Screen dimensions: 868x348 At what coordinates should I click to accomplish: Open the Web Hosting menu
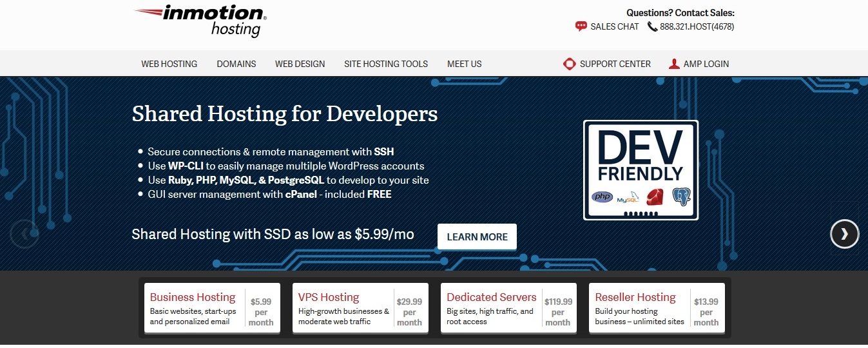(169, 64)
